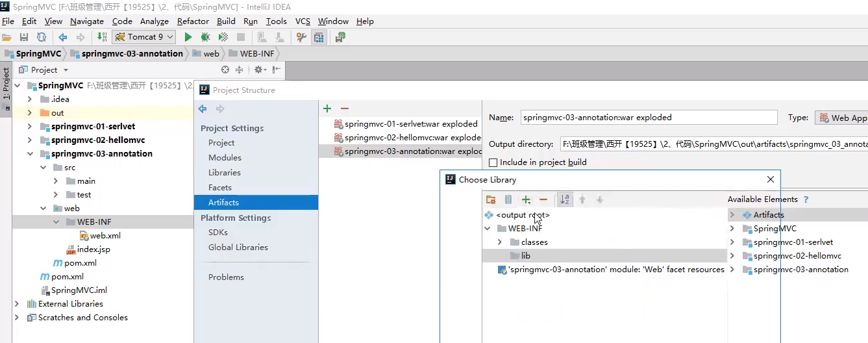This screenshot has width=868, height=343.
Task: Open the Navigate menu
Action: (87, 21)
